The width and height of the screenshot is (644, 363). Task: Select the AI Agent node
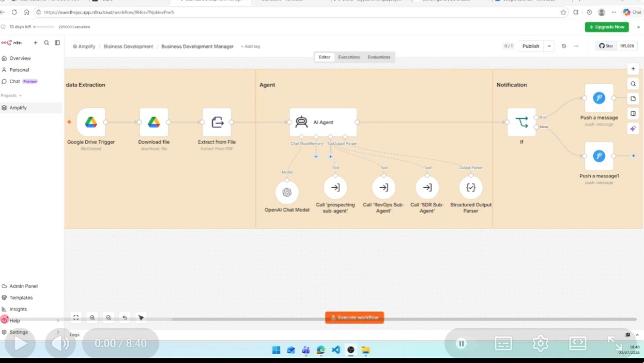(x=323, y=122)
